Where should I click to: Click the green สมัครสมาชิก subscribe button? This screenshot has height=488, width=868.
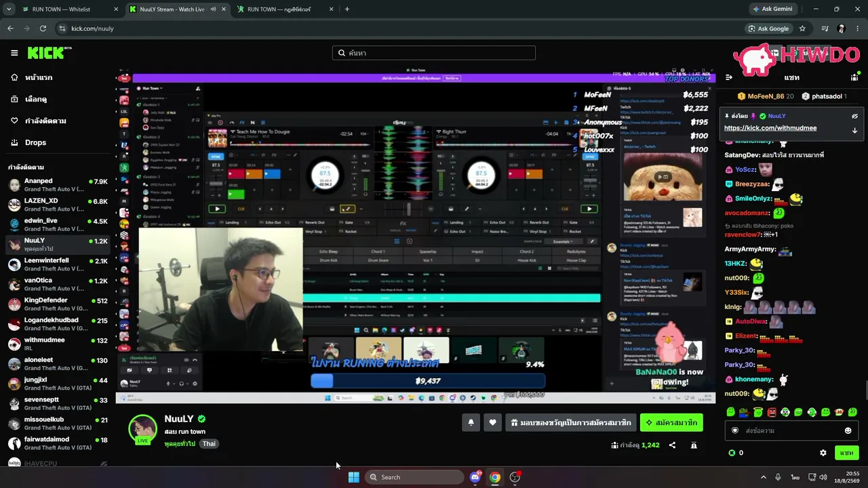(671, 423)
